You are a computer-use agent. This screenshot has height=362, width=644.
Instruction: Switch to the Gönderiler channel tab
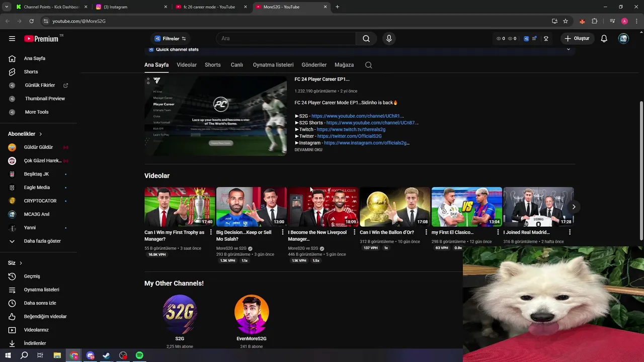(314, 65)
